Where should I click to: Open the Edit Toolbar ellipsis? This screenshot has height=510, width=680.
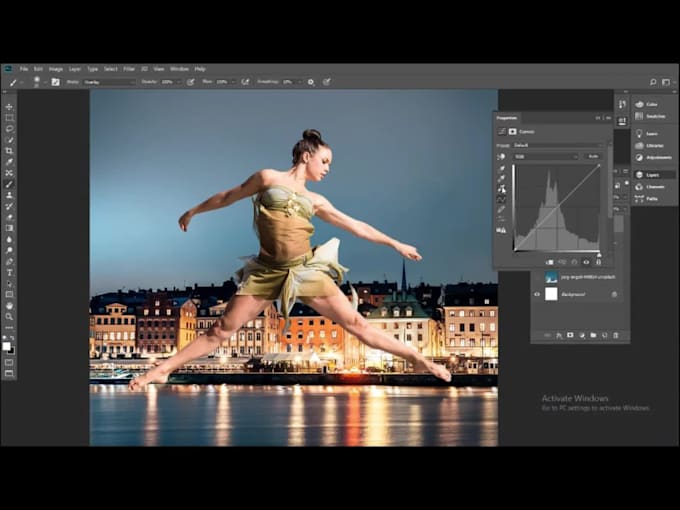pyautogui.click(x=9, y=327)
